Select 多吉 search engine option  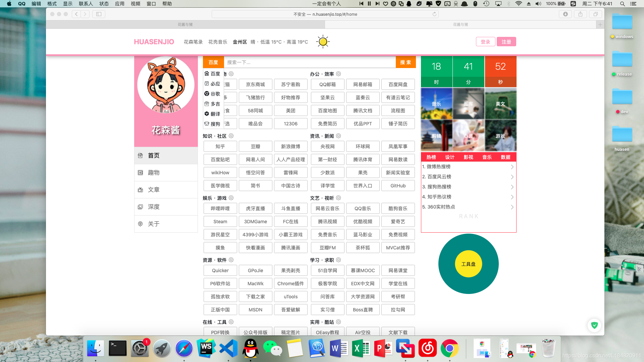(x=213, y=104)
